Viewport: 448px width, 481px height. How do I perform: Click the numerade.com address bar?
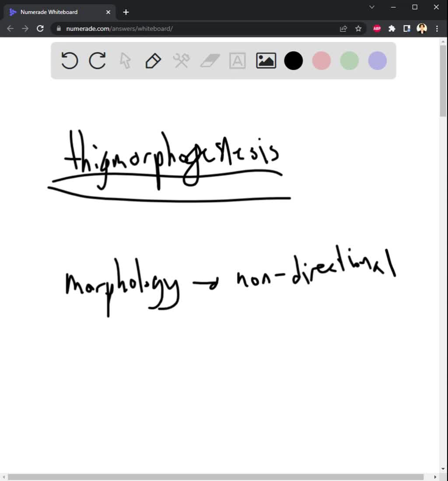point(175,28)
